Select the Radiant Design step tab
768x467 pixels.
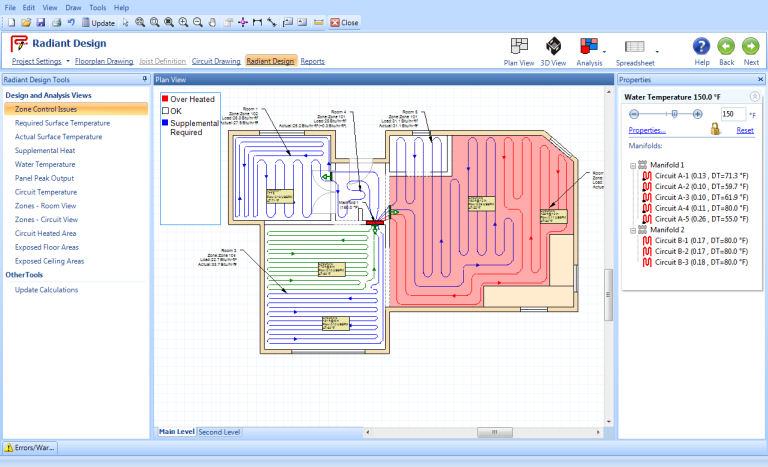(x=270, y=61)
